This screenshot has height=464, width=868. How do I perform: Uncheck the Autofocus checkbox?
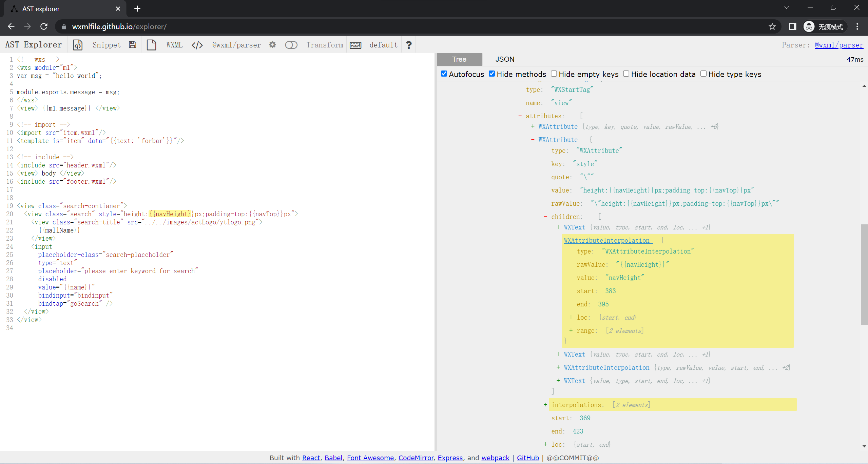(444, 74)
